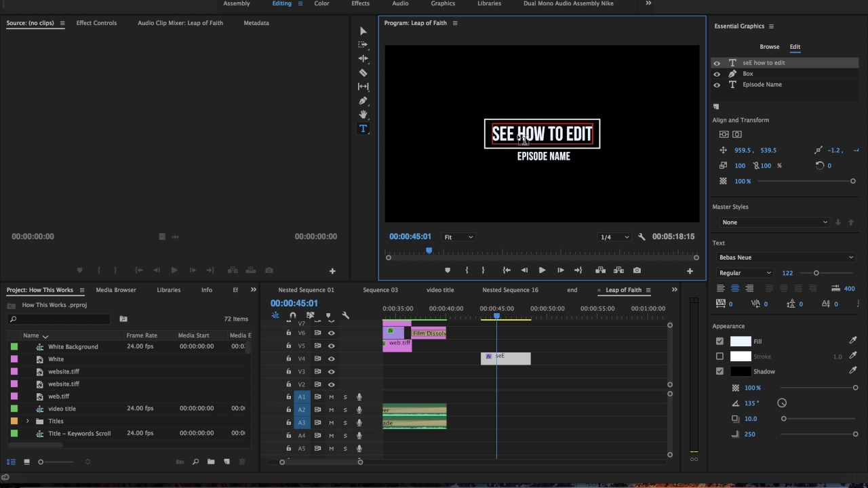Open the Effect Controls panel tab
This screenshot has width=868, height=488.
coord(96,23)
